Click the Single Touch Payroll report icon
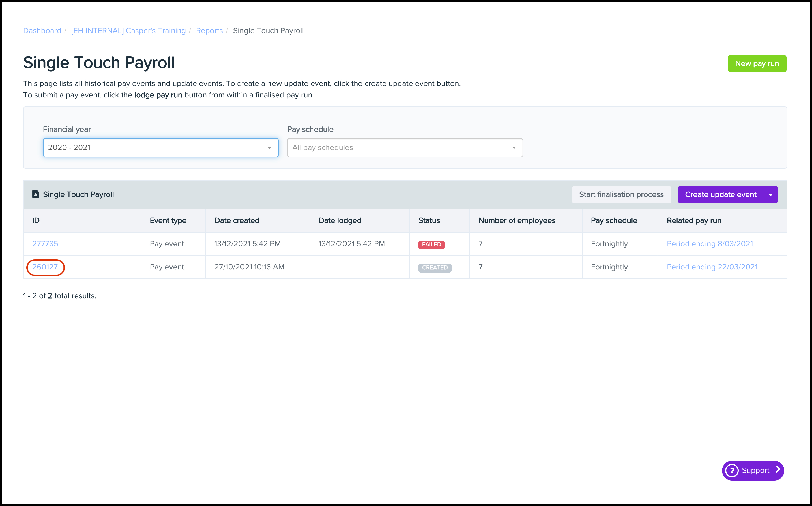 [x=35, y=194]
